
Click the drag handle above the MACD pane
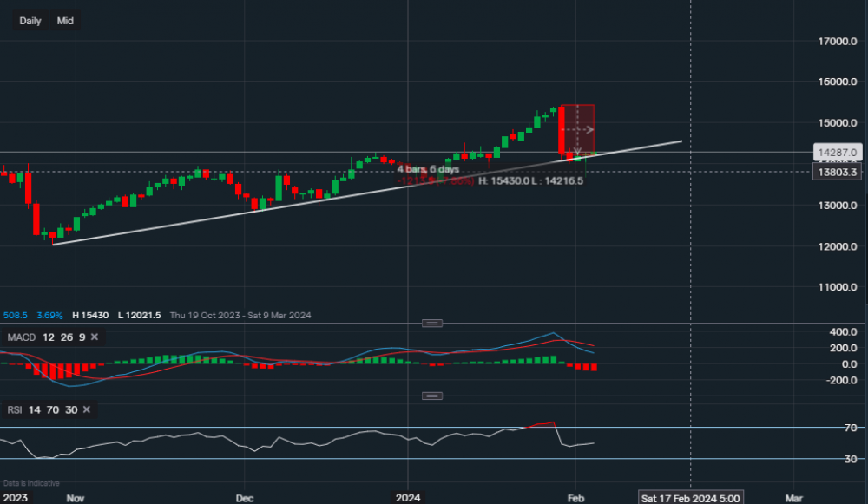pyautogui.click(x=431, y=322)
